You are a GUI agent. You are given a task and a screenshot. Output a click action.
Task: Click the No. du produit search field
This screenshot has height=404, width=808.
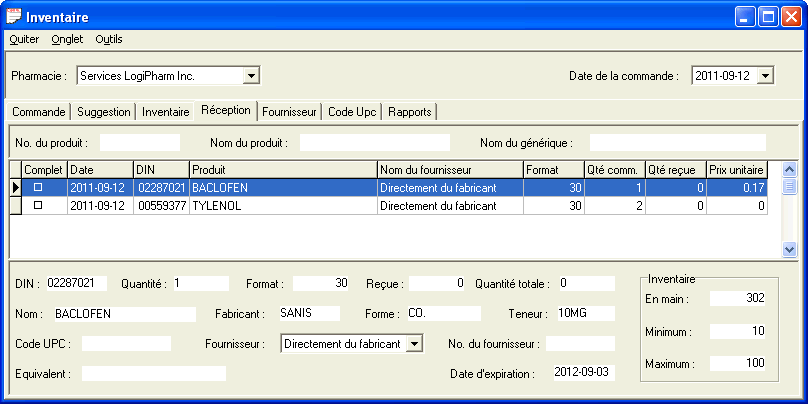click(139, 143)
